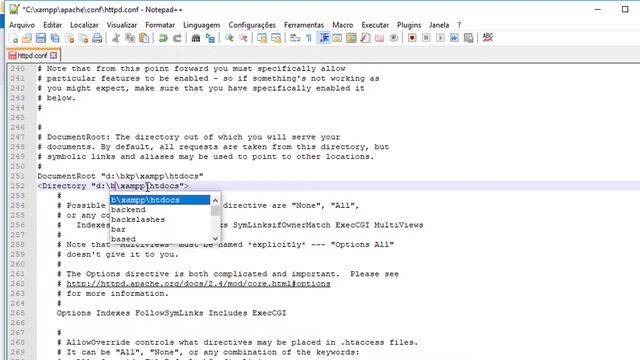Toggle the Monitoring eye icon
This screenshot has height=360, width=640.
(393, 38)
